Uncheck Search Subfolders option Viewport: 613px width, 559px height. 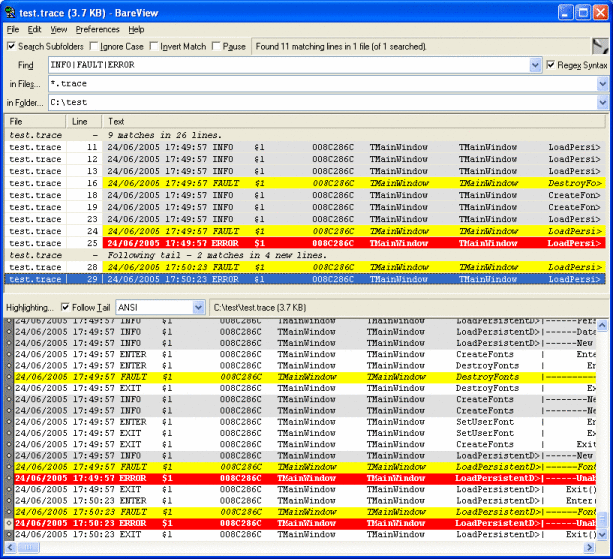tap(12, 46)
